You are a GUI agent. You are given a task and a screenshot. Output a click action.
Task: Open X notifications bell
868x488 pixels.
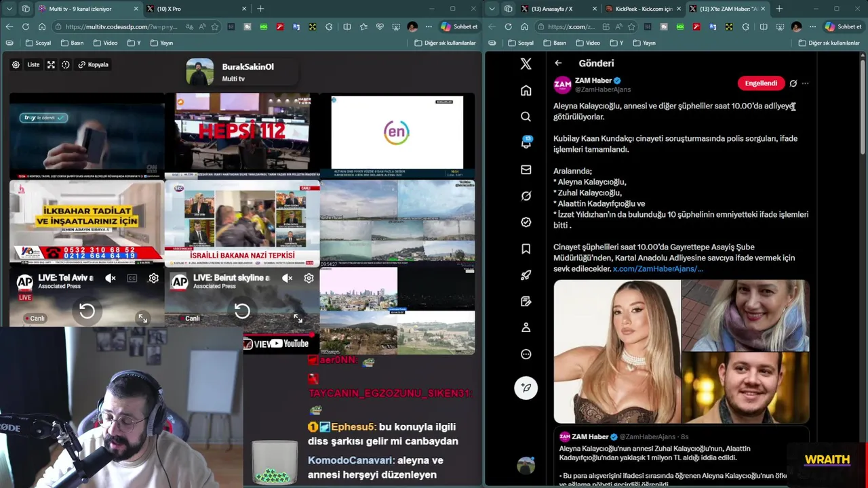point(526,143)
